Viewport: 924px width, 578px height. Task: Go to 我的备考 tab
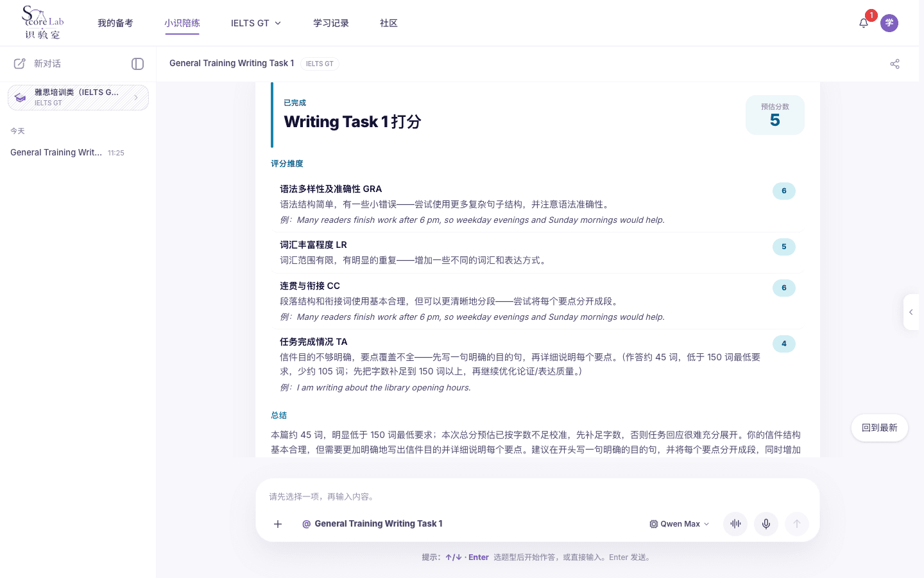[116, 23]
